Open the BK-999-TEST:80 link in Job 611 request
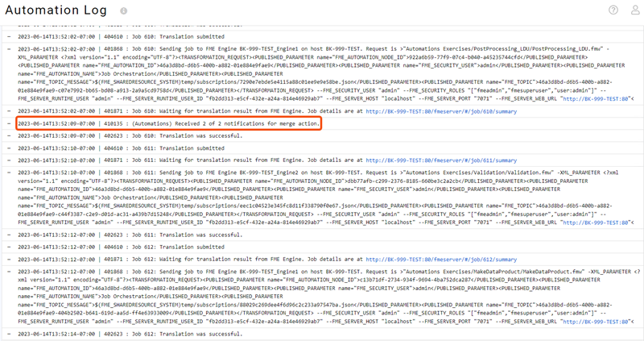Viewport: 644px width, 341px height. (596, 222)
